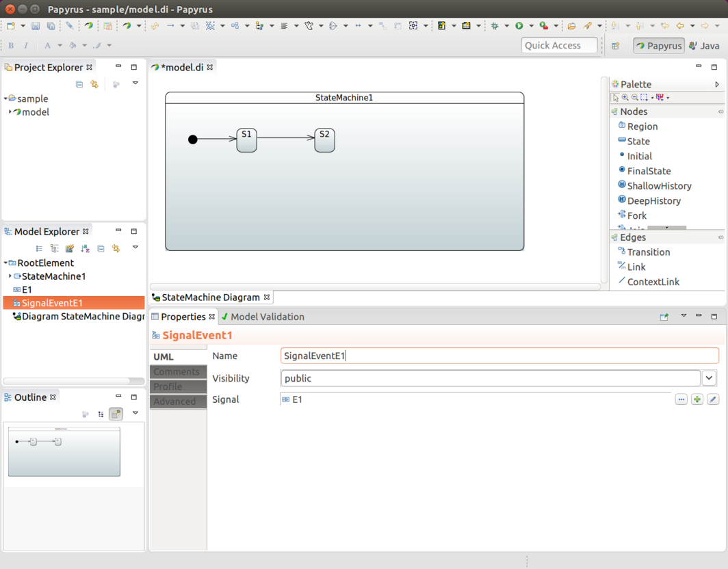The image size is (728, 569).
Task: Click the sort alphabetically icon in Model Explorer
Action: [x=85, y=248]
